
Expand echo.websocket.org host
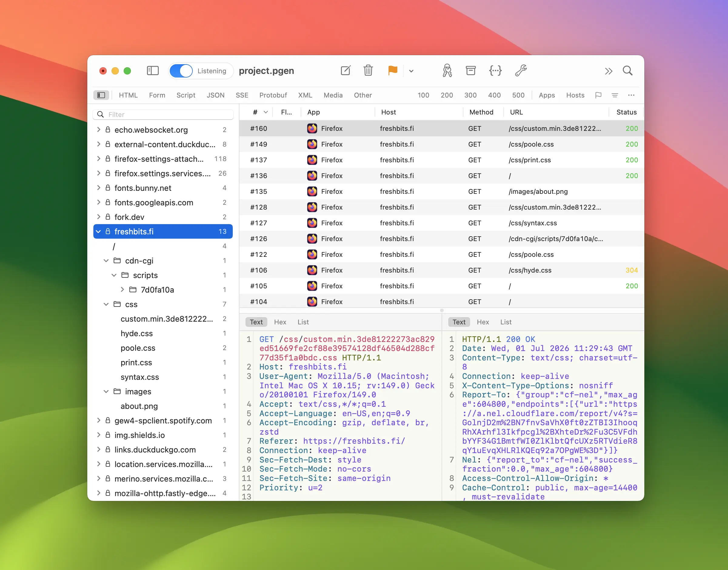[99, 130]
